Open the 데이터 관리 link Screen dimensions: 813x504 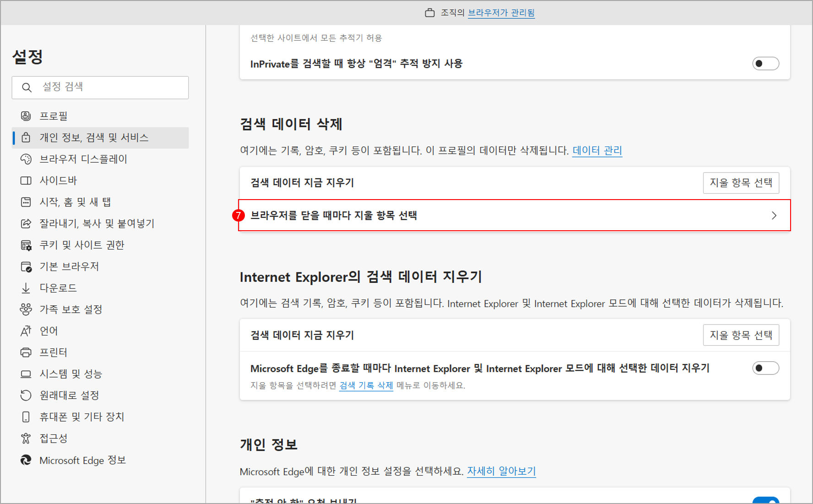(x=597, y=151)
